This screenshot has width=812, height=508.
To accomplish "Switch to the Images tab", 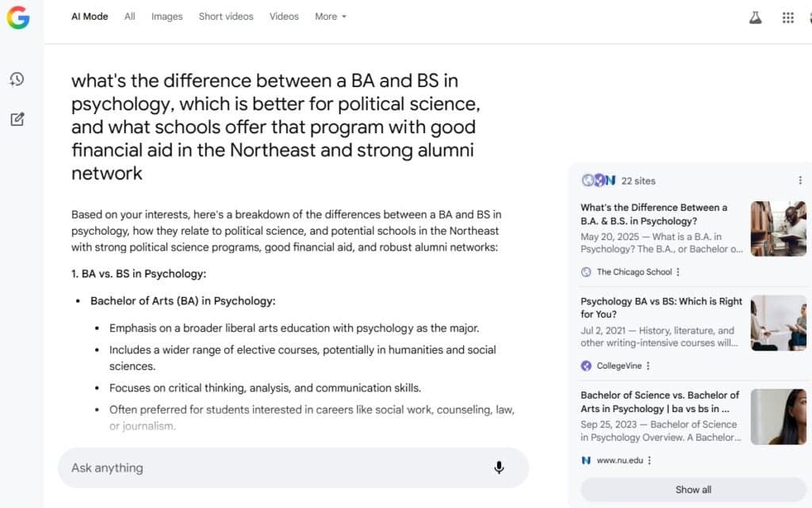I will 167,17.
